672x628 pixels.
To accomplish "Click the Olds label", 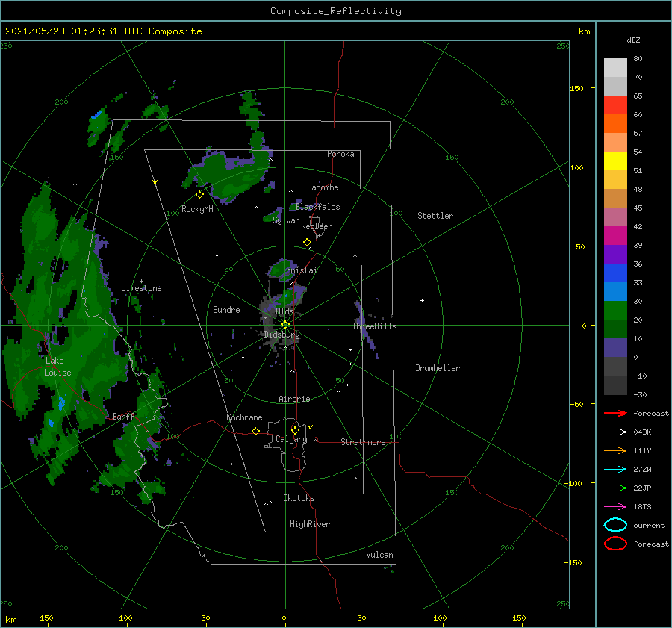I will tap(284, 311).
